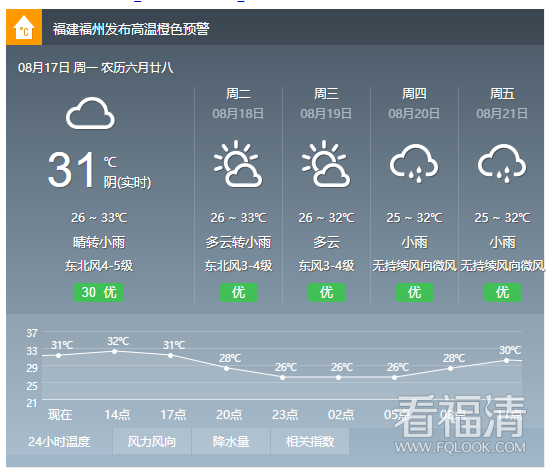Click the 周四 day heading
This screenshot has height=474, width=553.
(x=414, y=94)
